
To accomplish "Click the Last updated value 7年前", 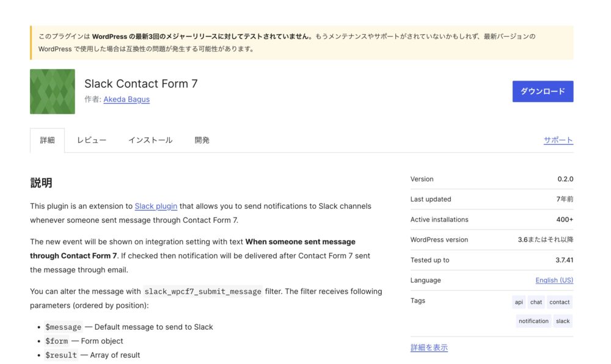I will tap(565, 199).
